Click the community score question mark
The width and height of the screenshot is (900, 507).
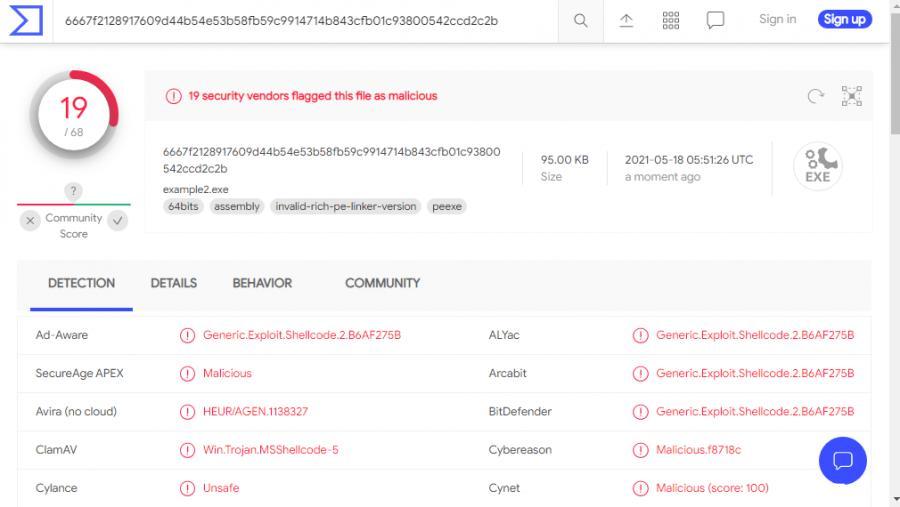coord(73,191)
